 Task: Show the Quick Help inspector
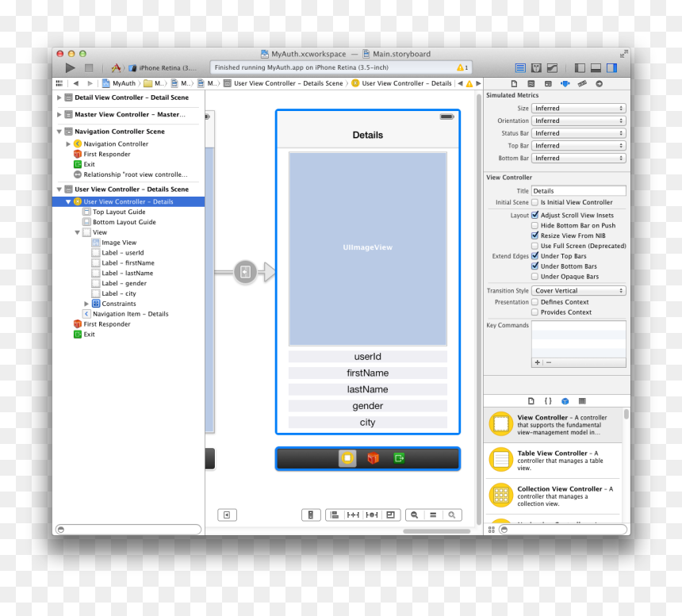(531, 83)
